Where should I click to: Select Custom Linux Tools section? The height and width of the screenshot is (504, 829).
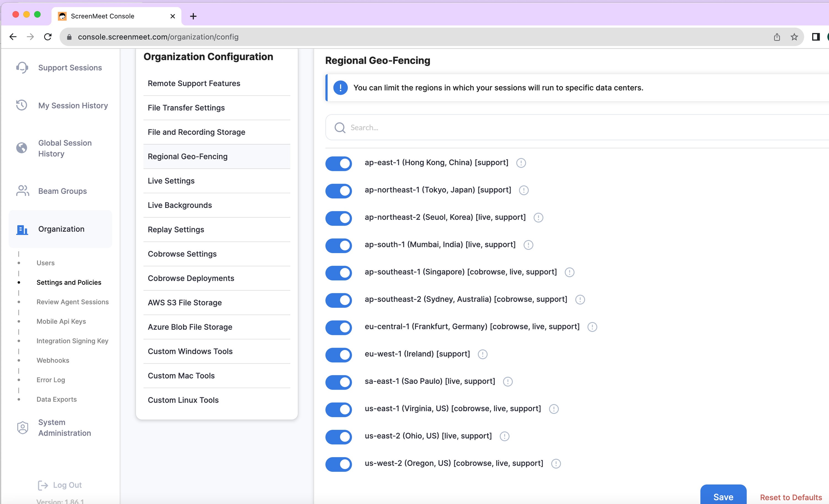(217, 400)
